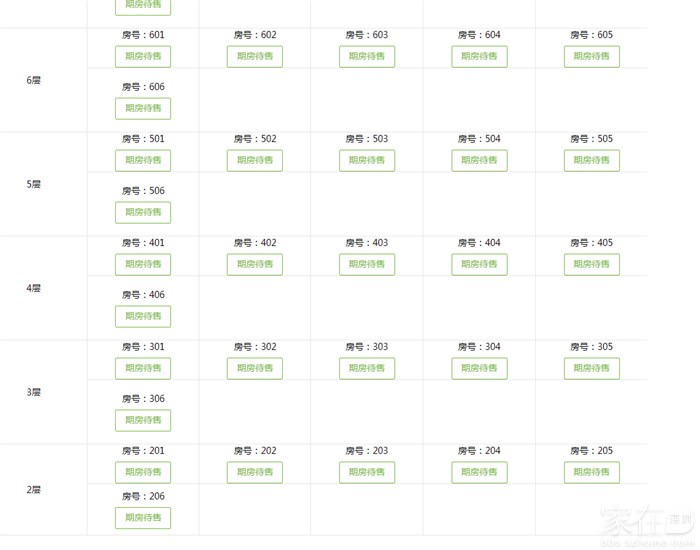Click status button for room 601
This screenshot has width=700, height=550.
click(143, 57)
